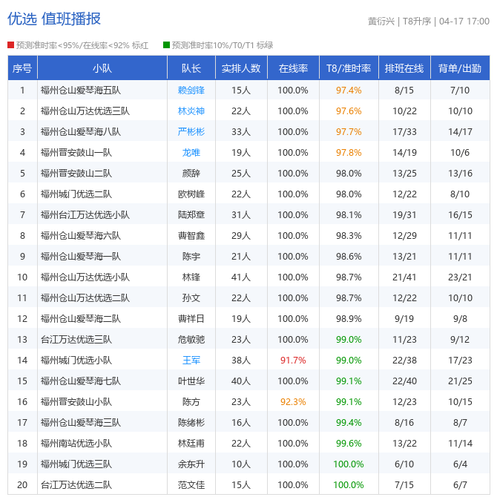Click the 序号 column header

pyautogui.click(x=22, y=68)
